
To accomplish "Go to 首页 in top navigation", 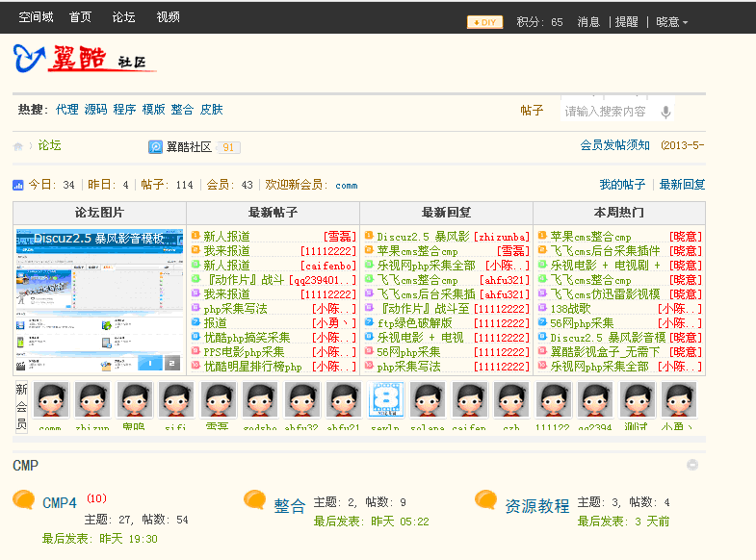I will 80,17.
